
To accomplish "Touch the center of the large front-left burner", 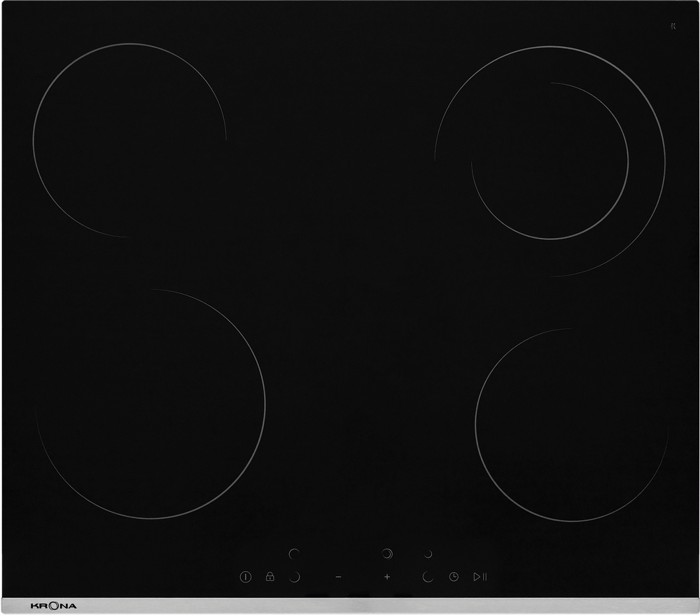I will pos(150,404).
